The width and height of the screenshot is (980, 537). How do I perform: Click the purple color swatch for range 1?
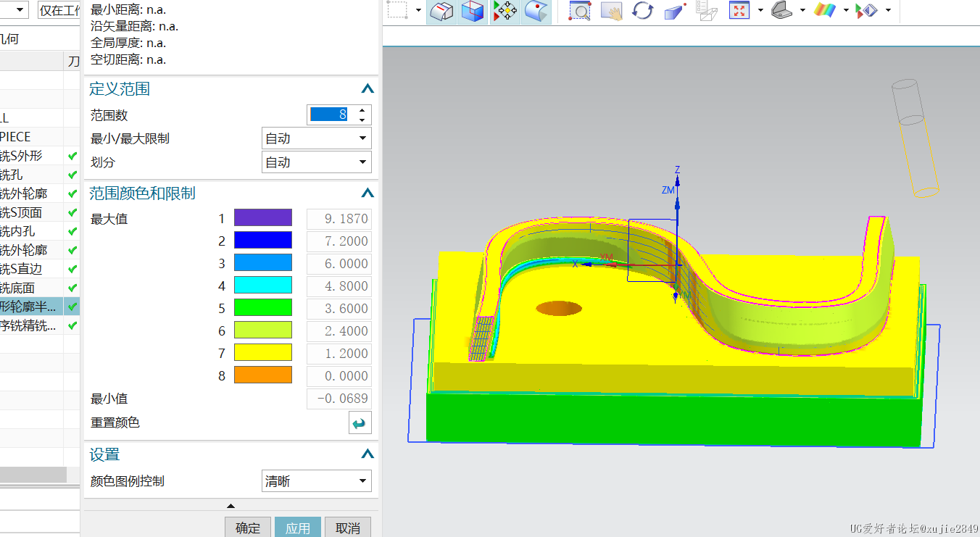click(262, 218)
